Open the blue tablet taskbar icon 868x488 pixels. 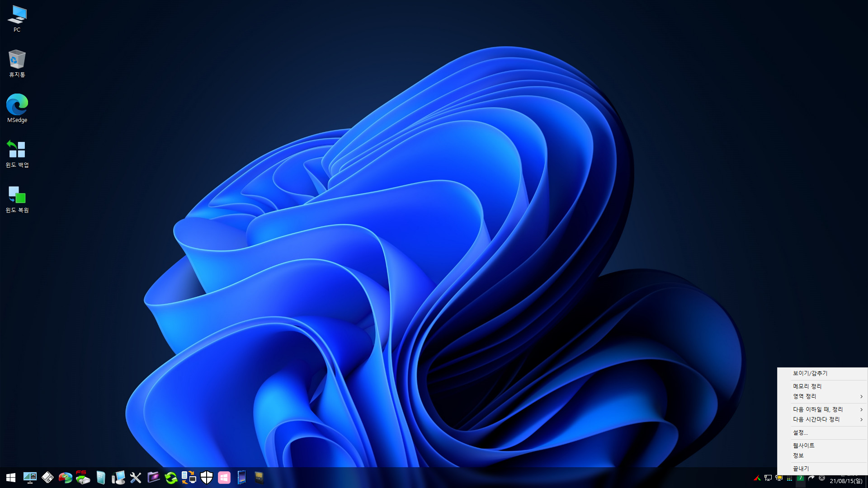242,478
